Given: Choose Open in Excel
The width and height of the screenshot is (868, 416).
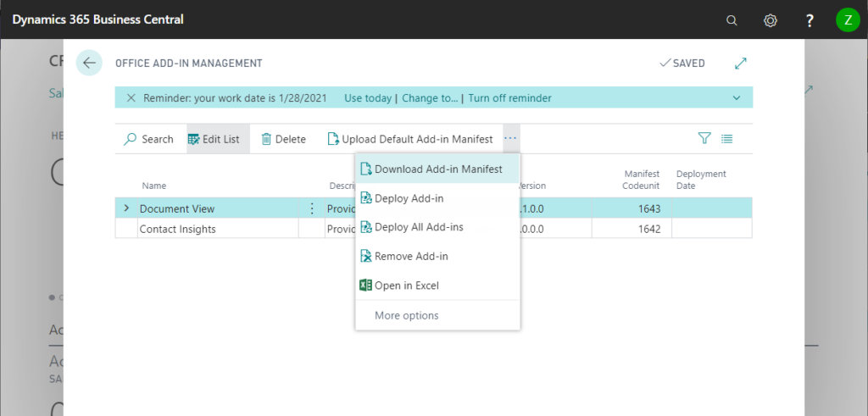Looking at the screenshot, I should [x=437, y=286].
